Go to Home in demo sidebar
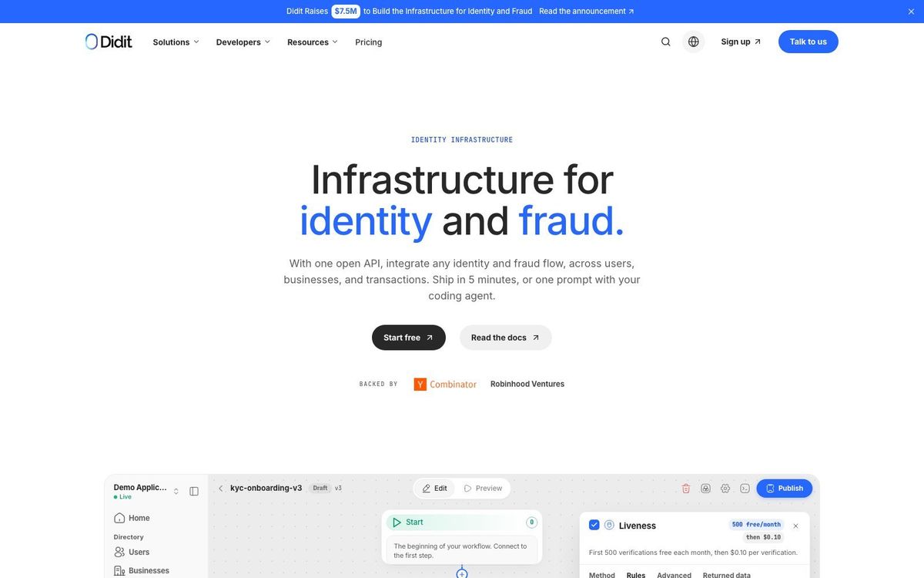Screen dimensions: 924x578 132,518
